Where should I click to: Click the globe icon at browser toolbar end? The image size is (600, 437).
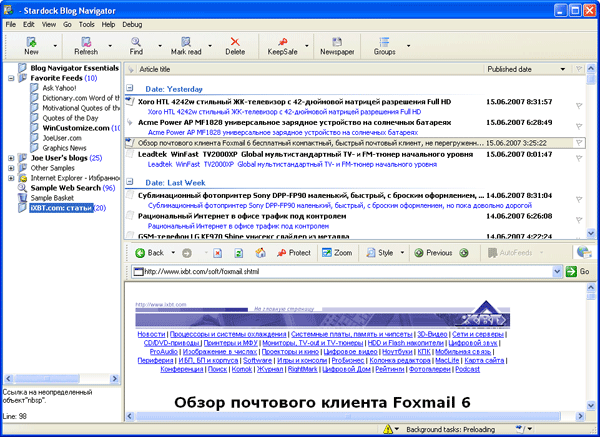tap(584, 252)
